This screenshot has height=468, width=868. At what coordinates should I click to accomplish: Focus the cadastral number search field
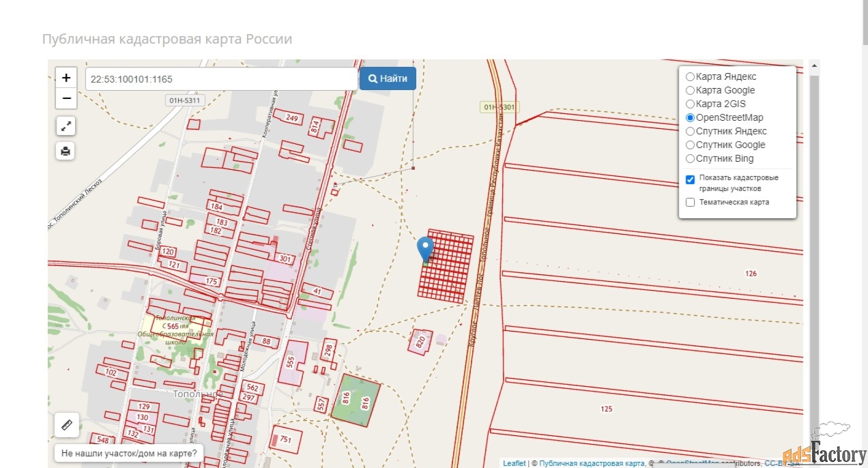[222, 78]
